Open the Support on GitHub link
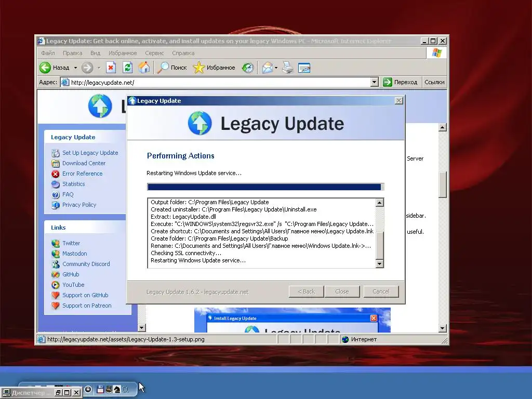Screen dimensions: 532x399 [85, 295]
